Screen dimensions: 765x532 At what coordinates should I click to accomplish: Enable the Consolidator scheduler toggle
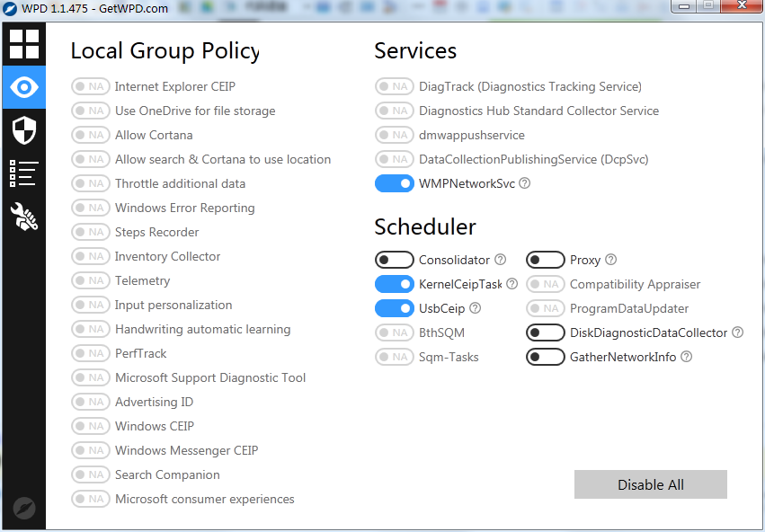click(x=394, y=261)
